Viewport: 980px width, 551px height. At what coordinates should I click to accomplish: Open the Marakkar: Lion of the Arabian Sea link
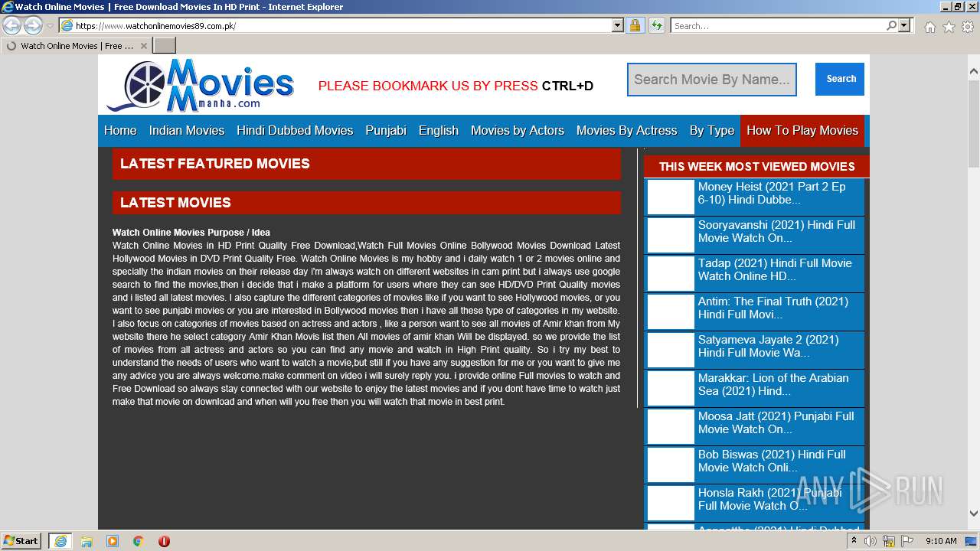tap(773, 384)
